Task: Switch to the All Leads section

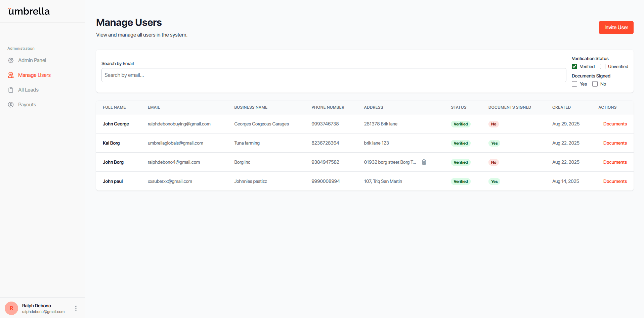Action: [x=28, y=90]
